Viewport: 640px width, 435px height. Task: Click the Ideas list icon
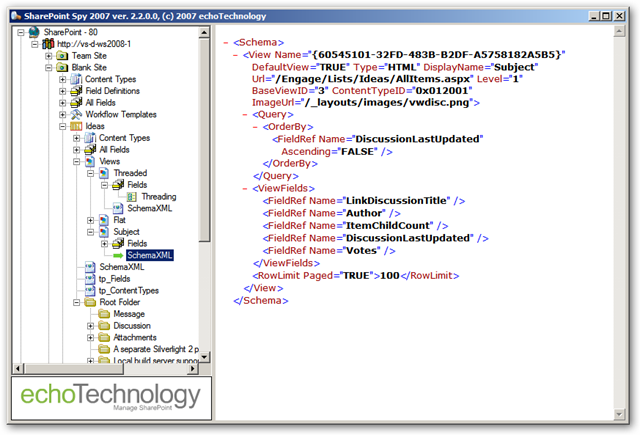pyautogui.click(x=76, y=126)
